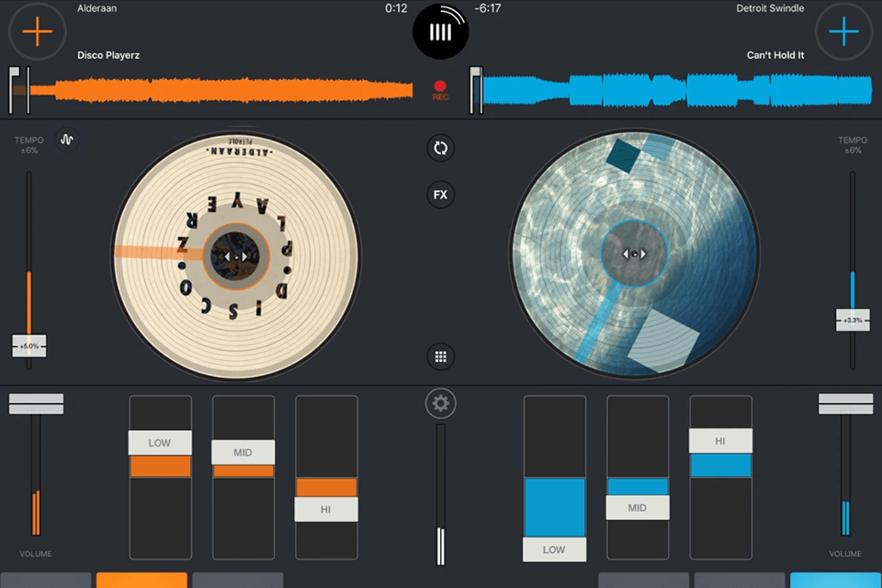Click the left deck LOW EQ handle

click(160, 443)
